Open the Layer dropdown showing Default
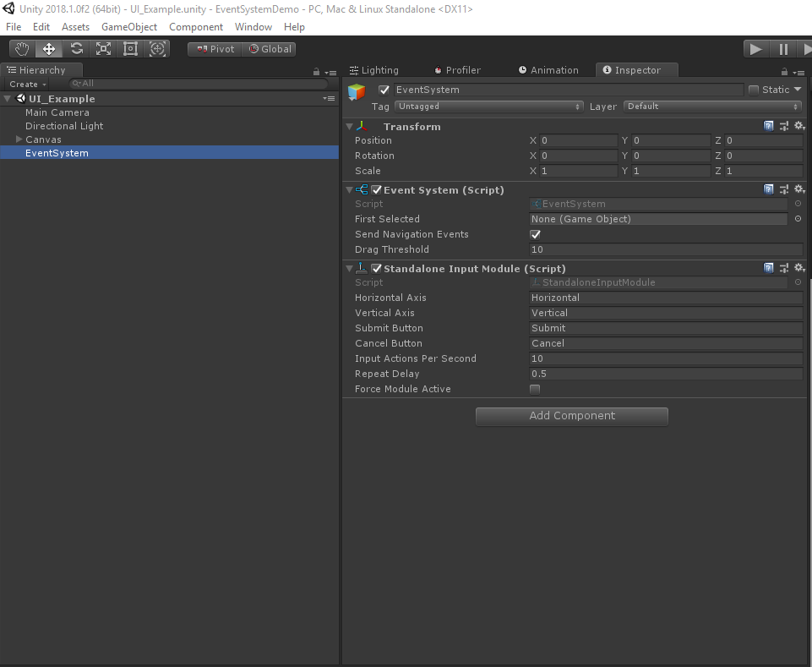The image size is (812, 667). [x=711, y=106]
